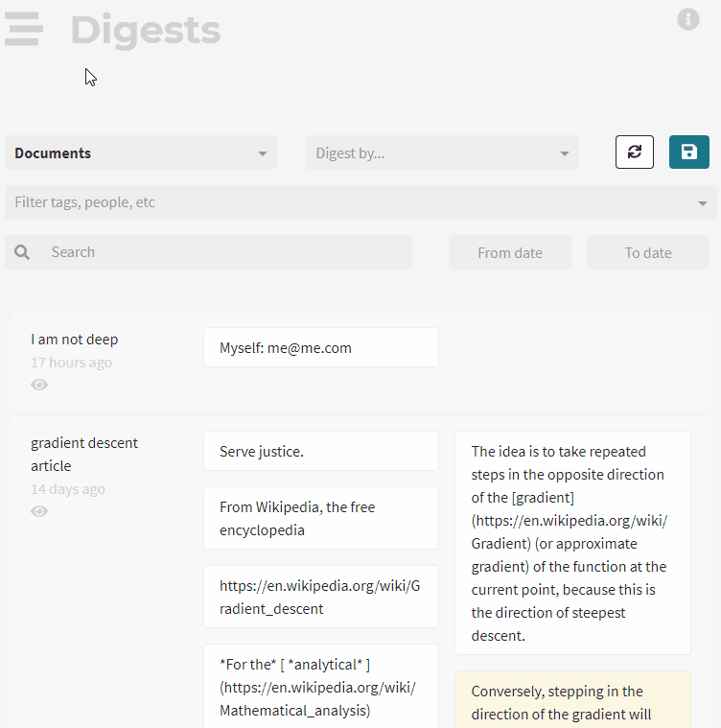Toggle eye icon for 'I am not deep'
The image size is (721, 728).
point(39,385)
